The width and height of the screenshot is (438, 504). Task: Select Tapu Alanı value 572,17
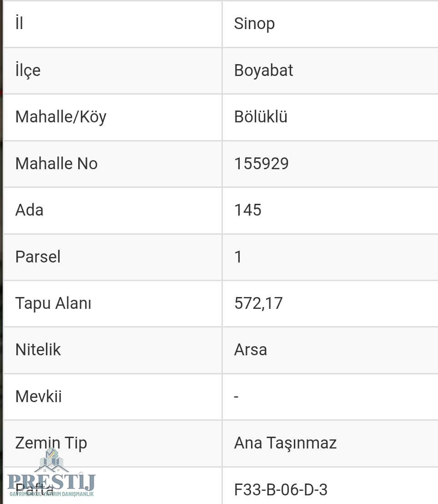258,303
